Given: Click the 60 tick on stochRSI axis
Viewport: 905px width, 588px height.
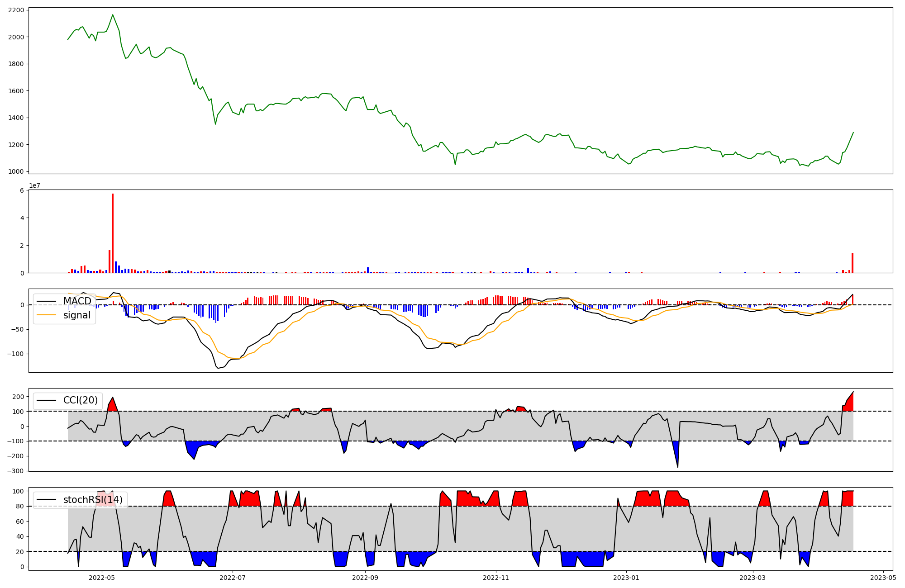Looking at the screenshot, I should (20, 522).
